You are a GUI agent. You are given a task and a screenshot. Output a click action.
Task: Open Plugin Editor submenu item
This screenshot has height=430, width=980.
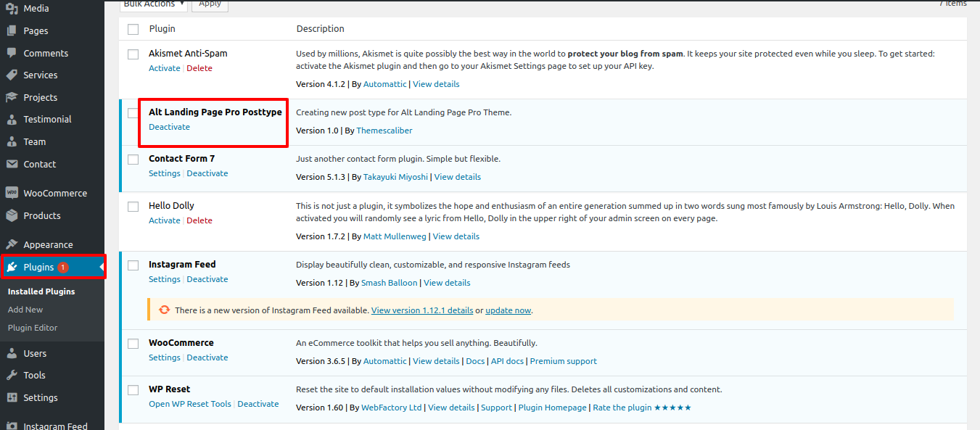coord(33,328)
